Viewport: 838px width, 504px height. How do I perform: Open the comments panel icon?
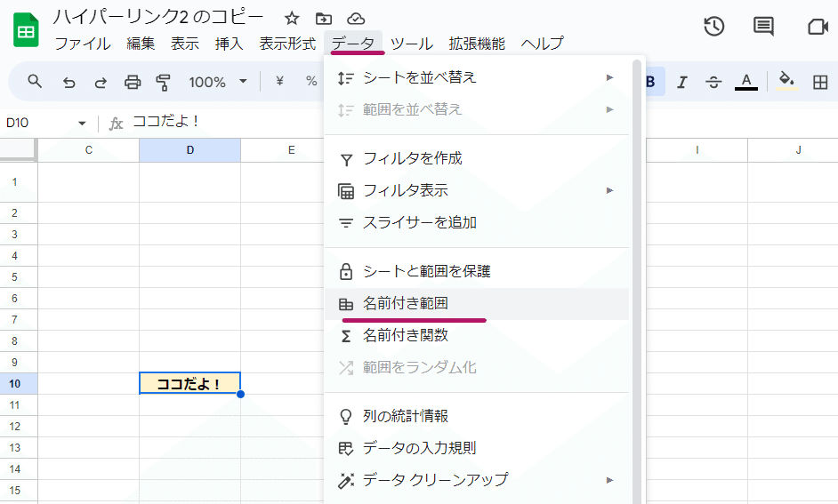tap(763, 26)
